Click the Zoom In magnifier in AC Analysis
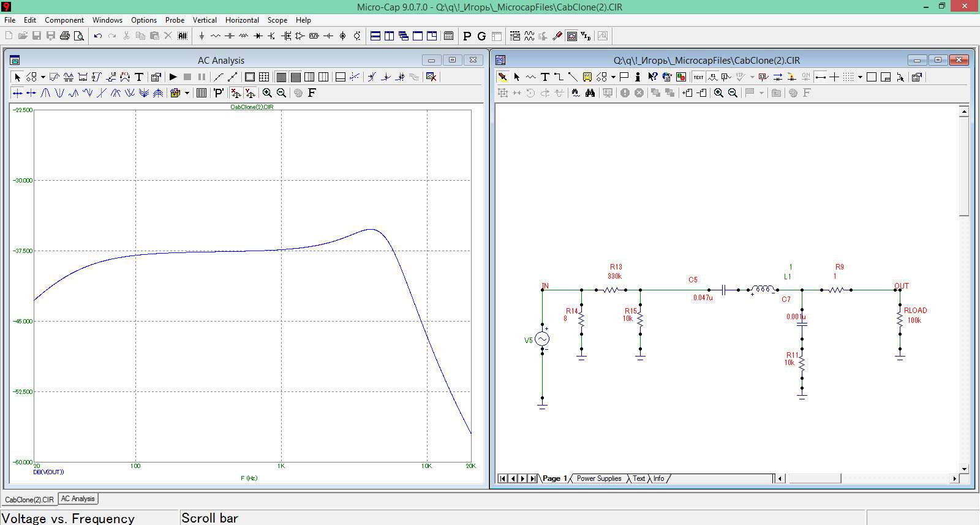Image resolution: width=980 pixels, height=525 pixels. click(267, 93)
